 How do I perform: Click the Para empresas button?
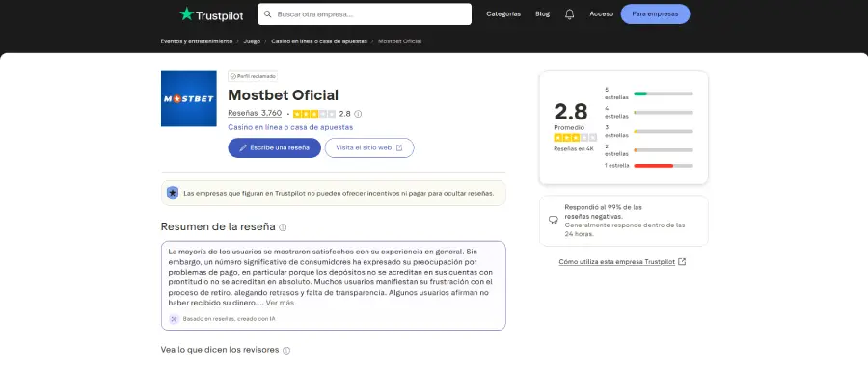tap(655, 14)
